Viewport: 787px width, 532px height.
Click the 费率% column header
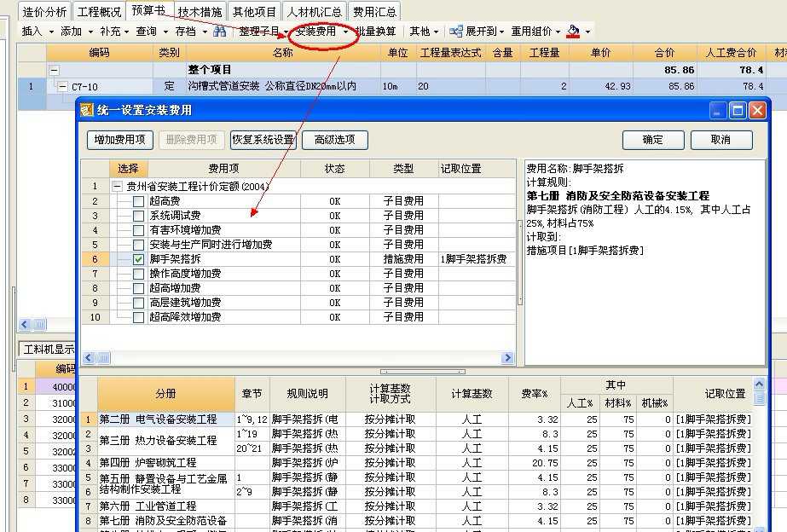pos(535,395)
